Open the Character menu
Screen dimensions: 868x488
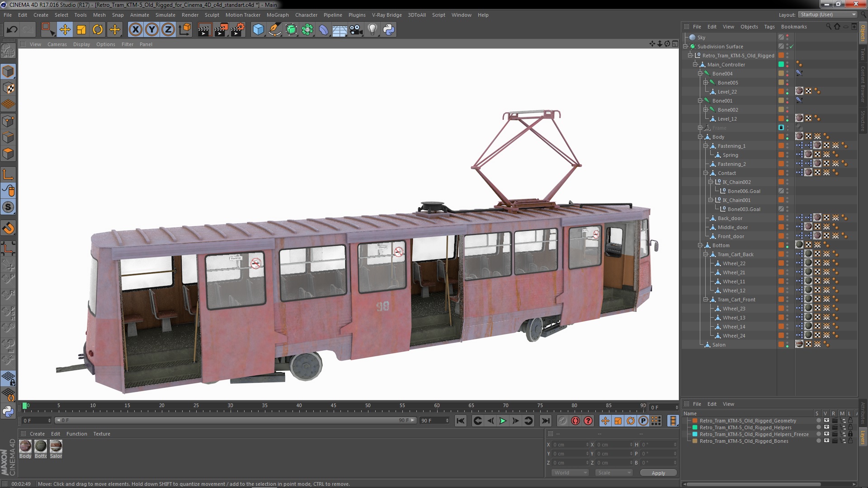306,15
